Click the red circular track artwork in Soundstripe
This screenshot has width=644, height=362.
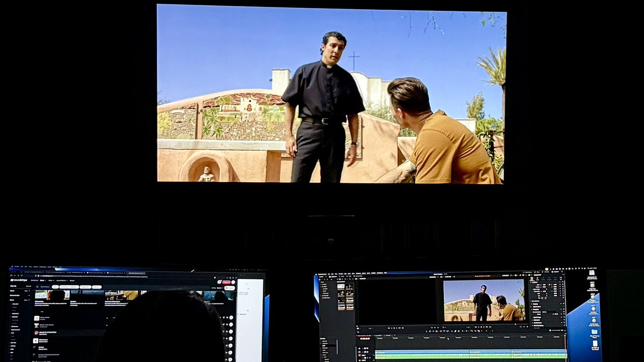pos(36,333)
